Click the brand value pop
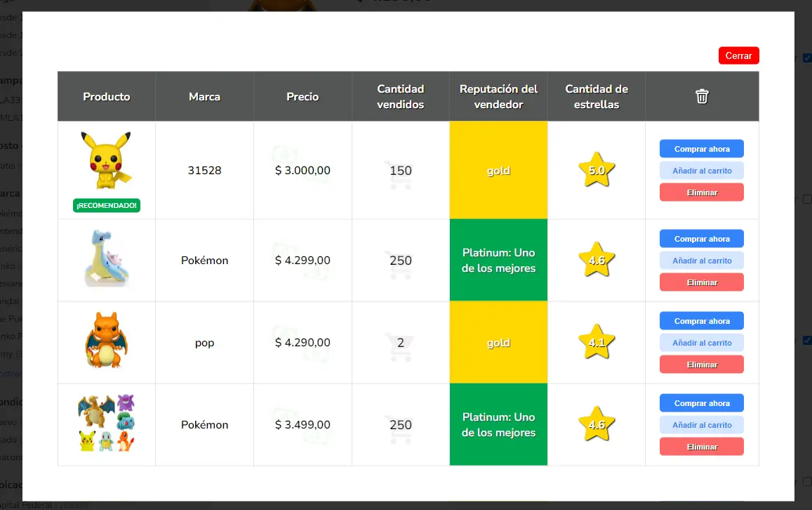Viewport: 812px width, 510px height. click(204, 343)
